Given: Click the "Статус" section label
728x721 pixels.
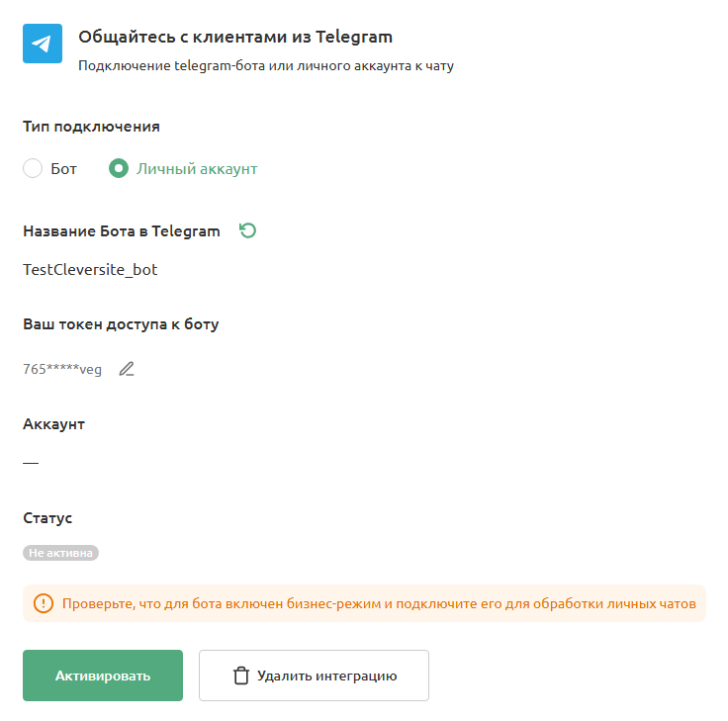Looking at the screenshot, I should point(47,517).
